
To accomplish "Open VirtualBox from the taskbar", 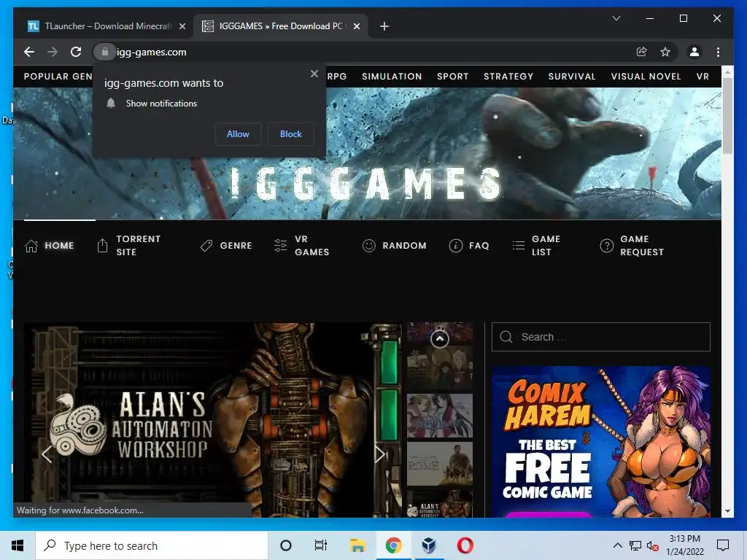I will click(x=429, y=545).
